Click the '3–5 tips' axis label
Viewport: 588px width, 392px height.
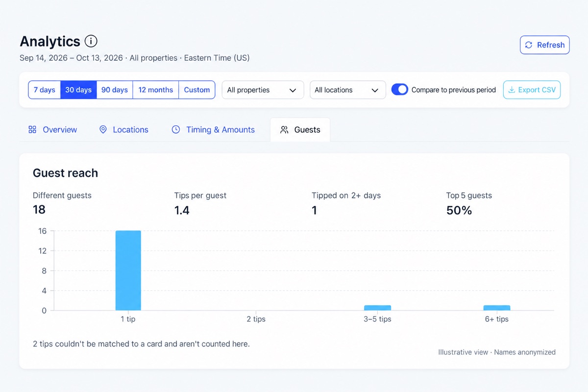377,319
